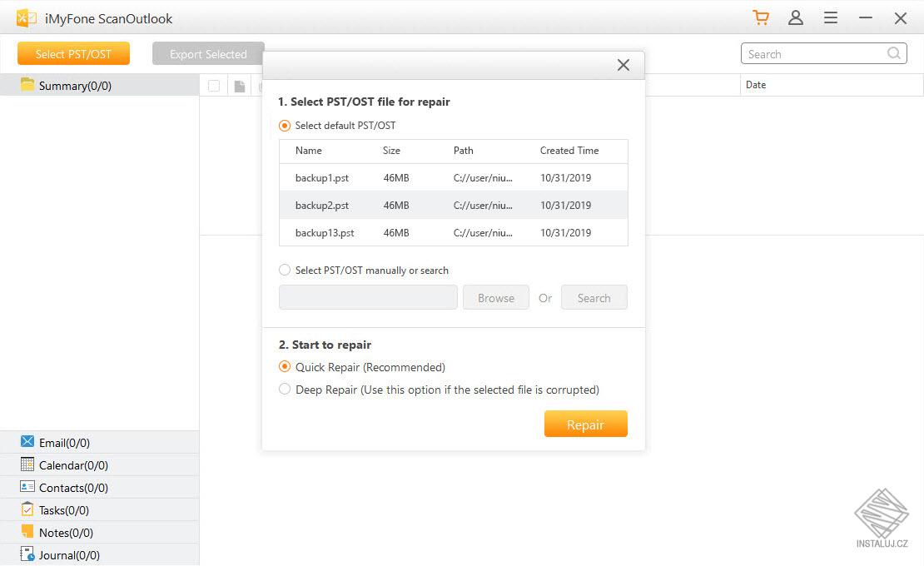Open Summary(0/0) in sidebar
Viewport: 924px width, 566px height.
coord(100,85)
